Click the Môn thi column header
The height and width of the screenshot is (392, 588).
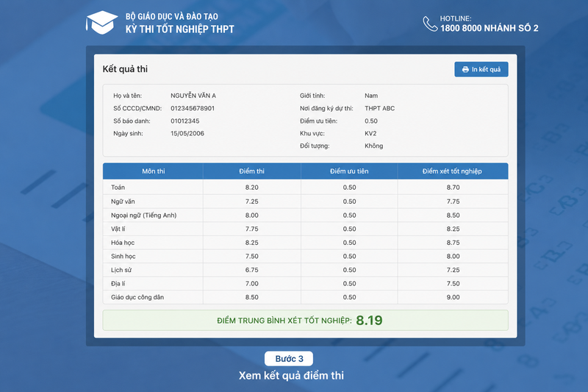point(153,171)
